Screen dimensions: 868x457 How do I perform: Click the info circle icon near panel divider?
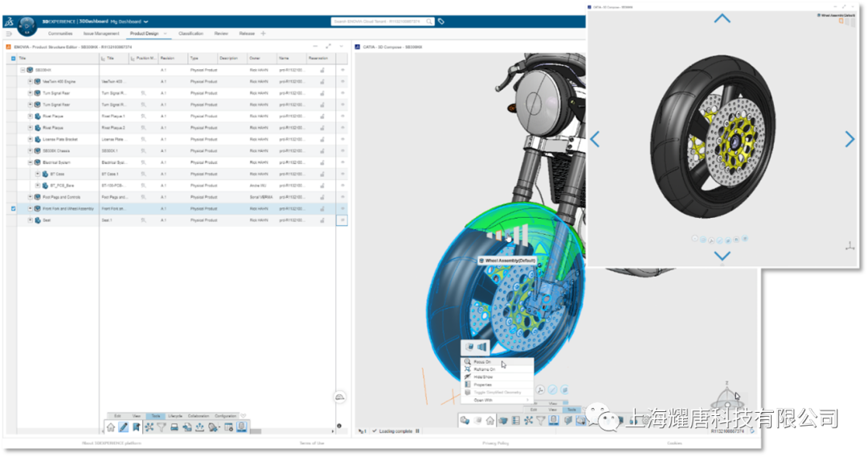[x=339, y=426]
